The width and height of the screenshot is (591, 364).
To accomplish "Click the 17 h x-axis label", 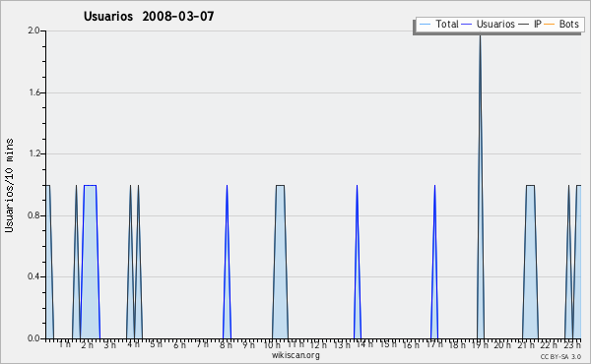I will click(434, 344).
